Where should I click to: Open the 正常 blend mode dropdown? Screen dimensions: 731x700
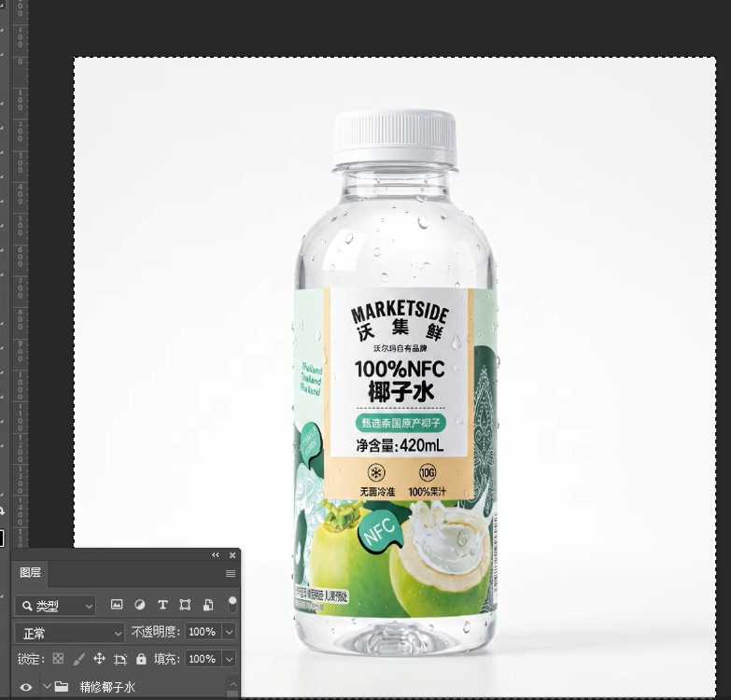click(x=70, y=633)
